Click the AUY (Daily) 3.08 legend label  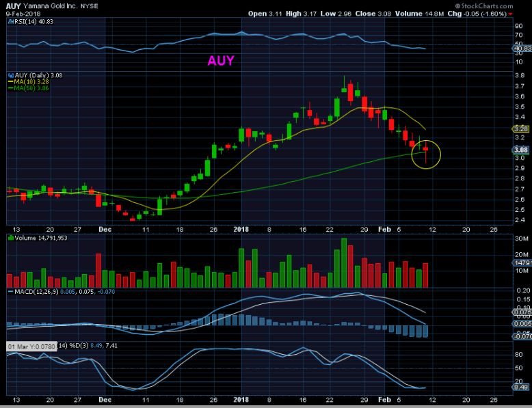pos(38,75)
